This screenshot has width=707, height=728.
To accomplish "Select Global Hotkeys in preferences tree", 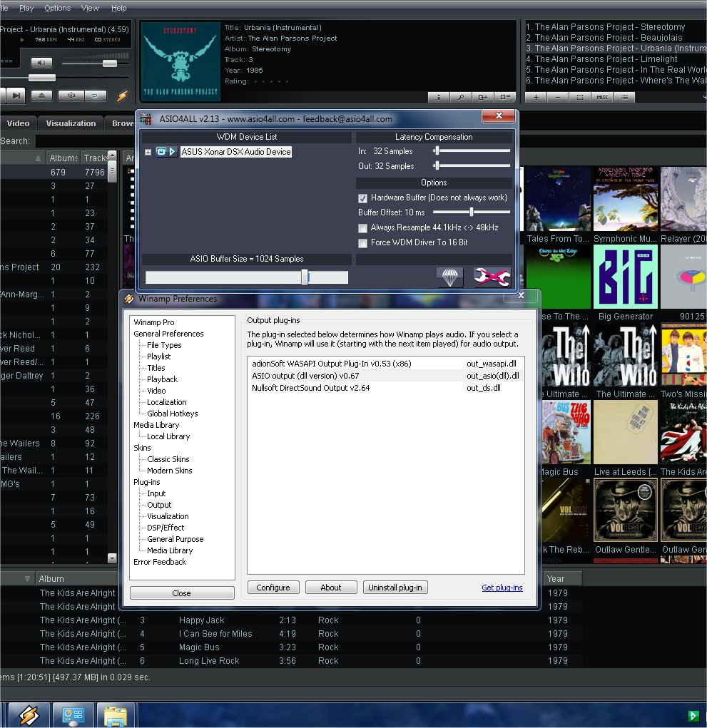I will click(173, 414).
